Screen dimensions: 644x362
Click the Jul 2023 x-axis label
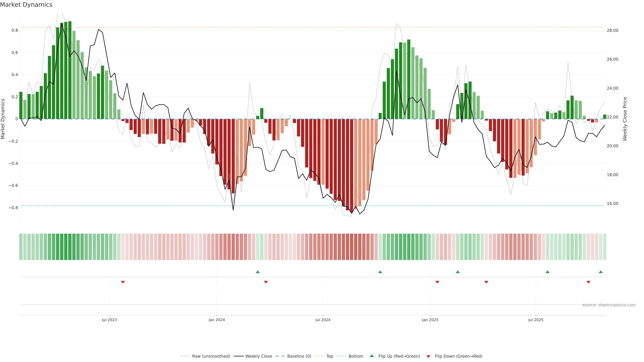tap(109, 320)
